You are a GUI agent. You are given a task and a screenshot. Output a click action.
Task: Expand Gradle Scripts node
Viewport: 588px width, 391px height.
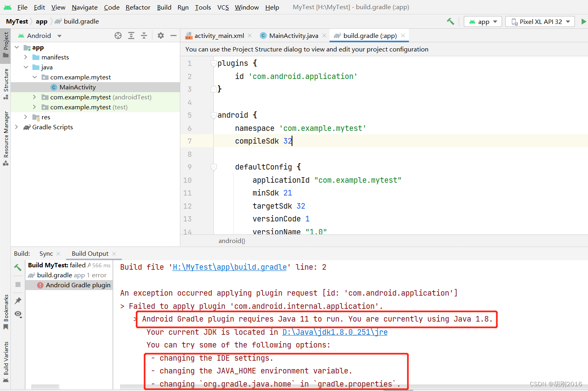[17, 127]
